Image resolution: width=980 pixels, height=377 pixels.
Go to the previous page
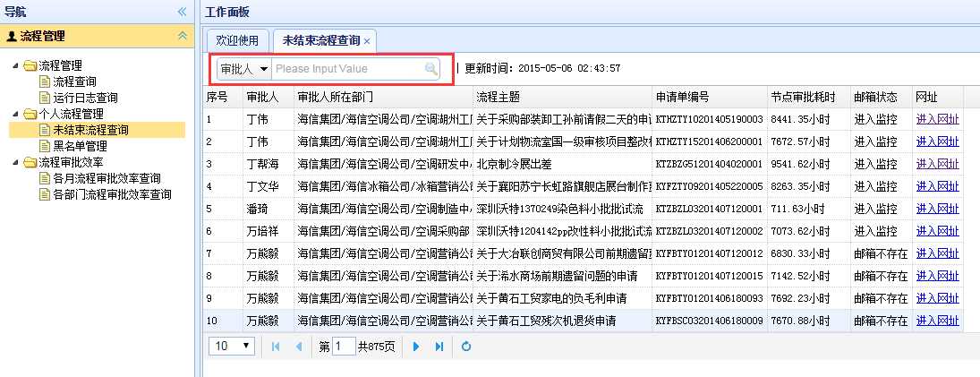(298, 347)
